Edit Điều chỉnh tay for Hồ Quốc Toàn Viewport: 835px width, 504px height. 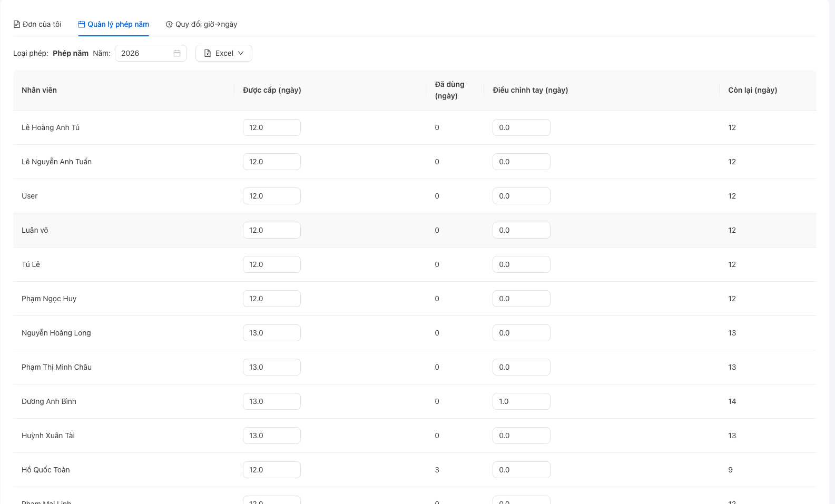pyautogui.click(x=522, y=470)
